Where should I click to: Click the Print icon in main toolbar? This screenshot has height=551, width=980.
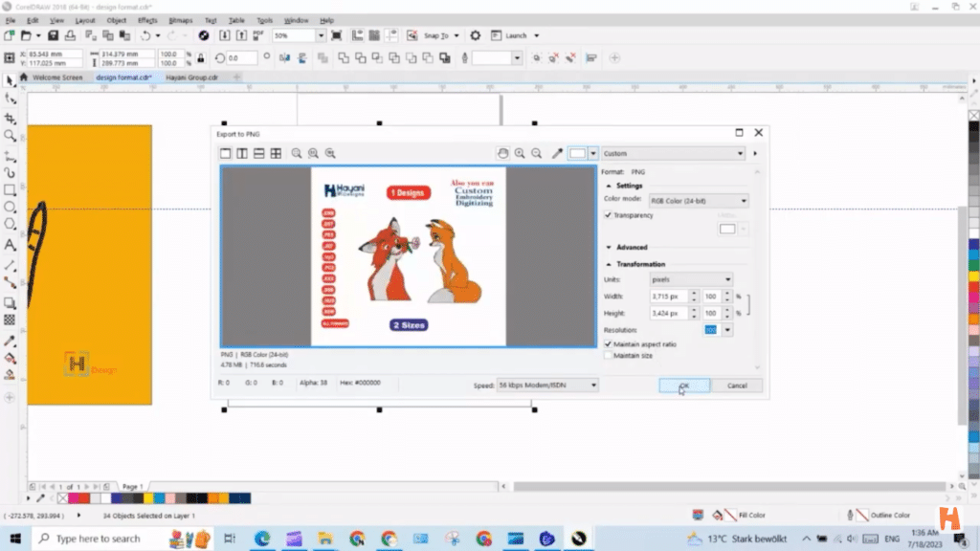70,35
